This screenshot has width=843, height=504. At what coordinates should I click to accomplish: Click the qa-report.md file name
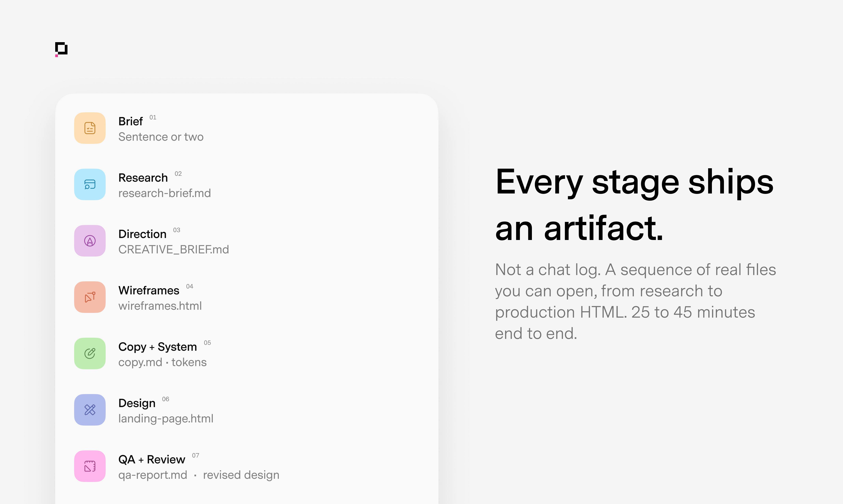[x=153, y=475]
